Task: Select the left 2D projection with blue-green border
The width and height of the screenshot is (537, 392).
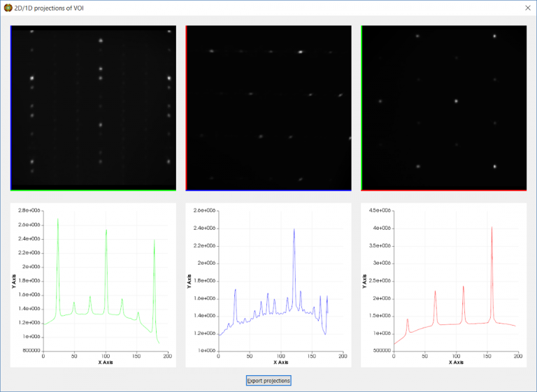Action: (92, 108)
